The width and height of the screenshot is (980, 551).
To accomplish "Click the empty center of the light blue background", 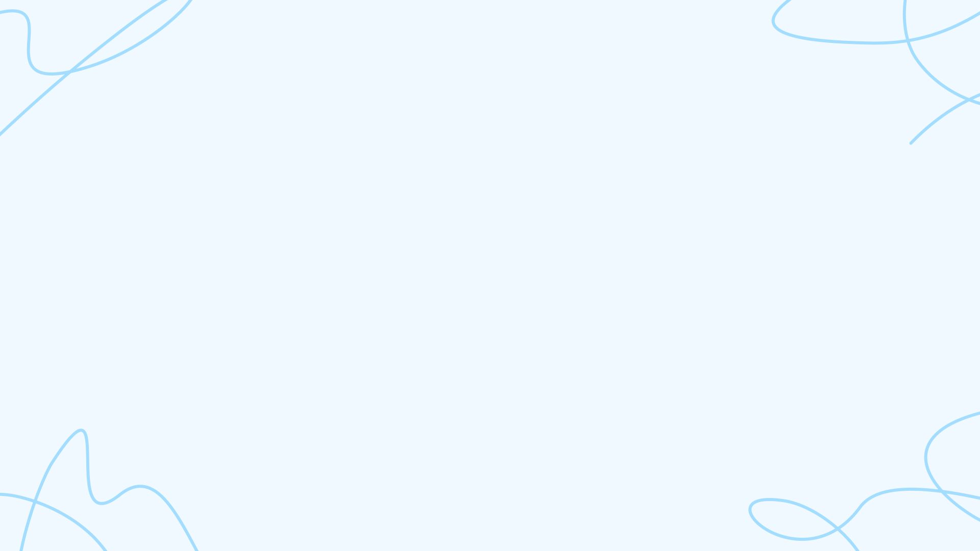I will [490, 275].
